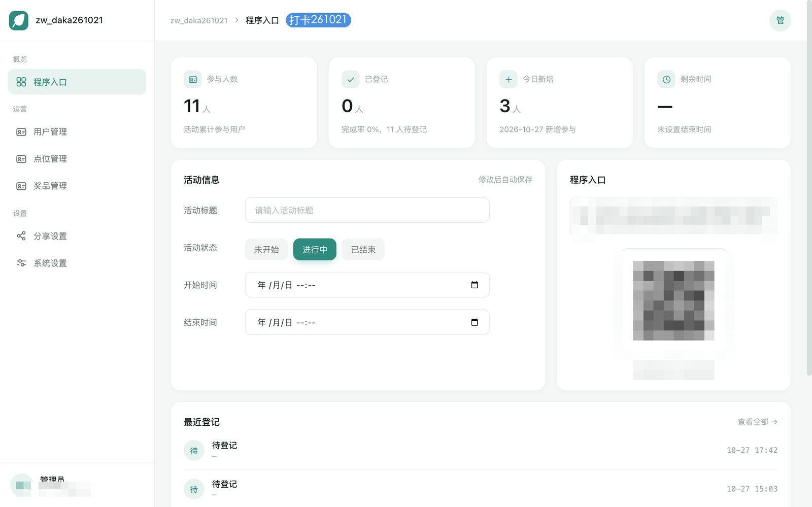
Task: Click the 待 avatar beside 17:42 record
Action: pyautogui.click(x=194, y=450)
